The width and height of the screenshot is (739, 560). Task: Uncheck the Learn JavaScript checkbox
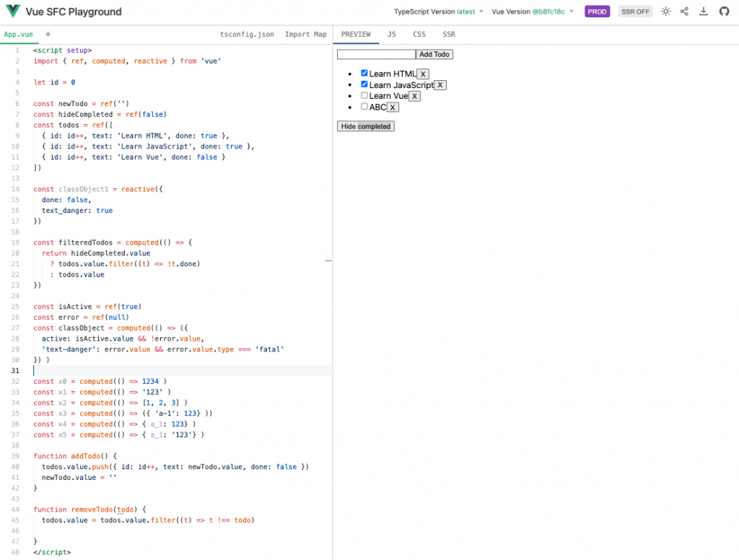364,84
